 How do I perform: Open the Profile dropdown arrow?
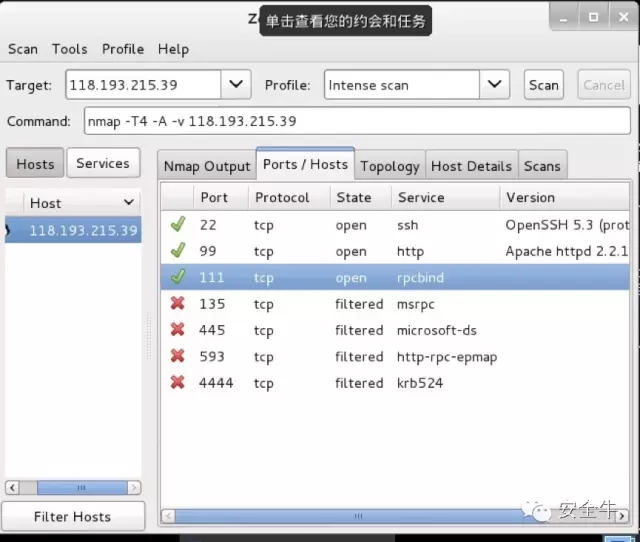(x=494, y=84)
